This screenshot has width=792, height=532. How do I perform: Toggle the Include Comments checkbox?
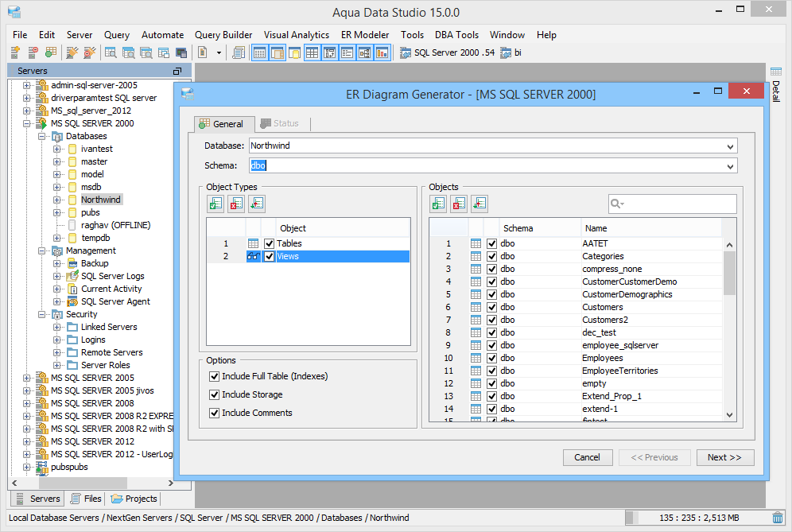(x=214, y=413)
